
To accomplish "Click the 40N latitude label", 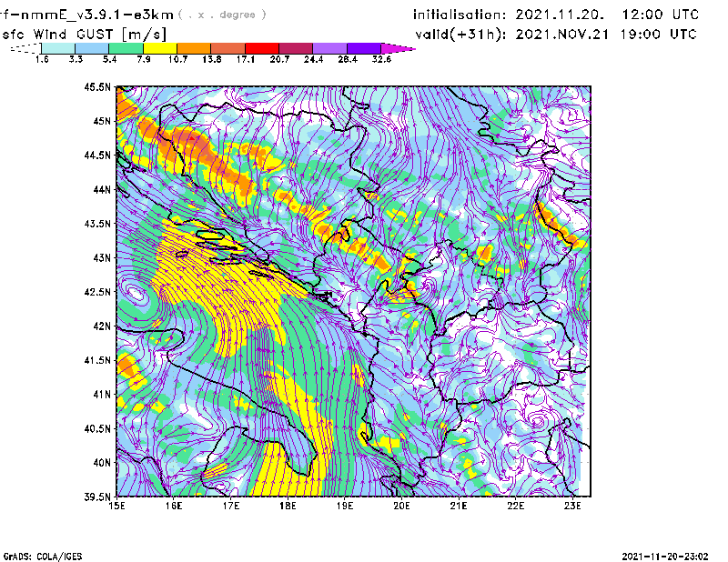I will coord(102,462).
